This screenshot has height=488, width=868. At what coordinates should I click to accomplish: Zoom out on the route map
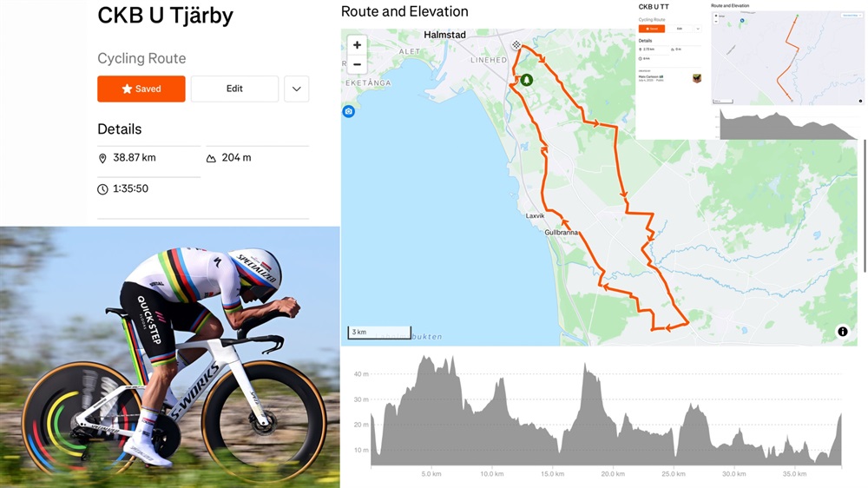357,65
